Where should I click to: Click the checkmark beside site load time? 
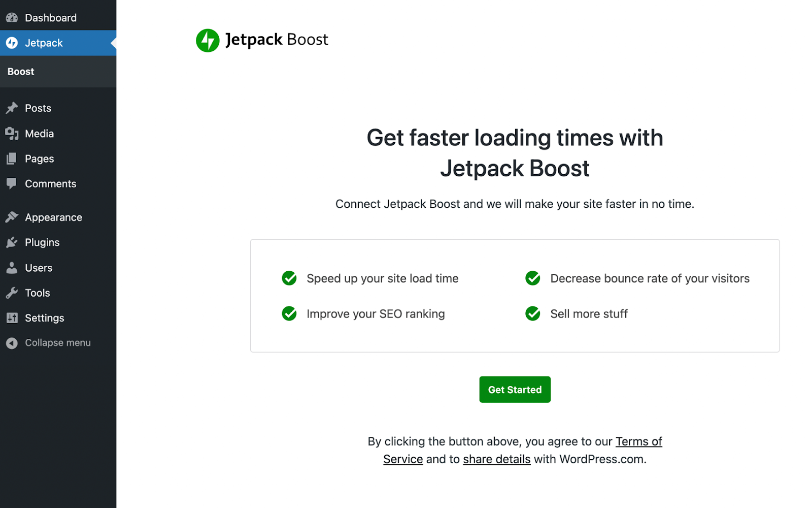coord(289,278)
